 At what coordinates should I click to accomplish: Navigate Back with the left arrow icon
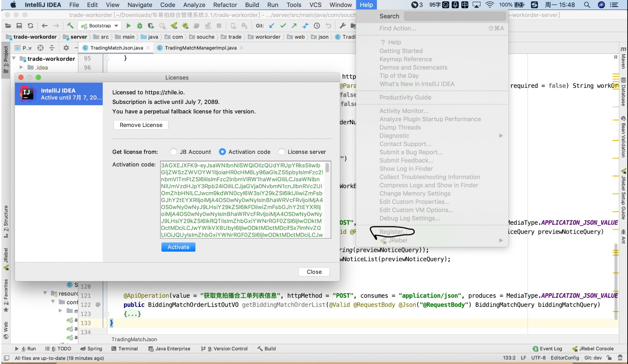tap(45, 26)
